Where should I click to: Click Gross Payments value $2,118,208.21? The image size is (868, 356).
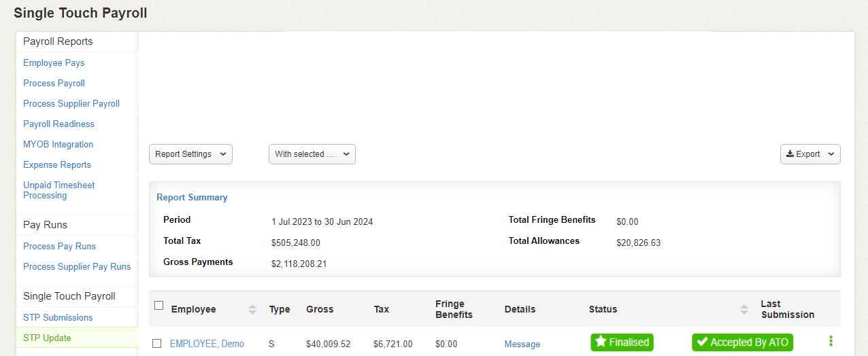click(299, 264)
